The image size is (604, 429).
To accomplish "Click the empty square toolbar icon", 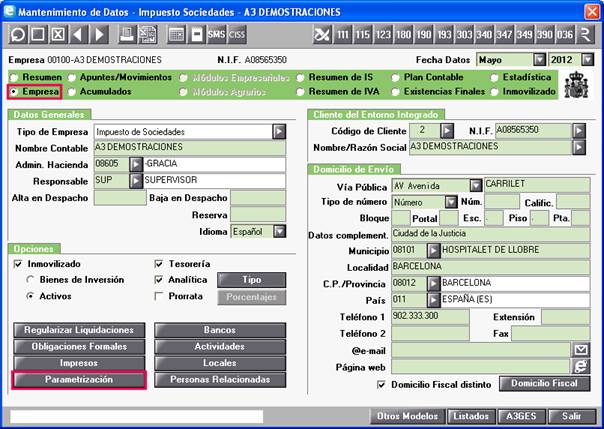I will (38, 35).
